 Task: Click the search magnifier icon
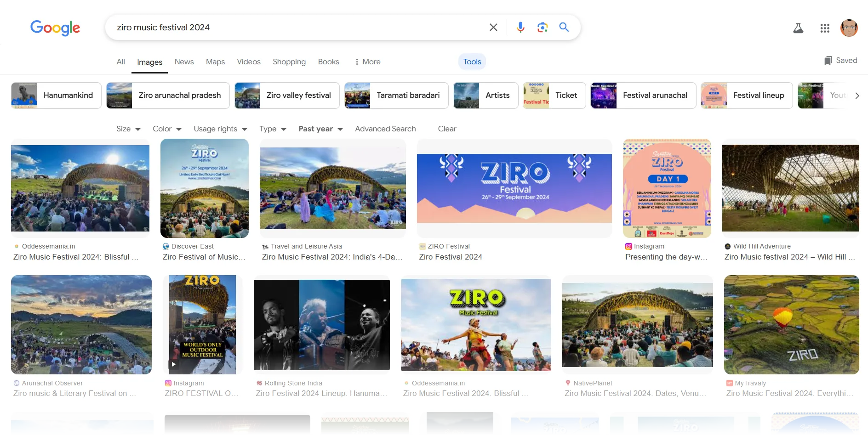(x=564, y=27)
